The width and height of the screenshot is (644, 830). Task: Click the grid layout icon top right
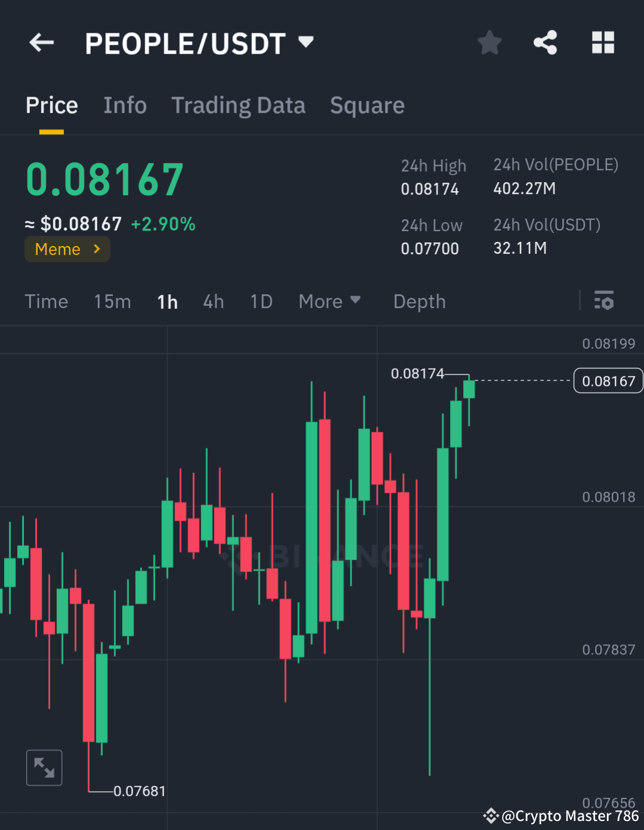(603, 42)
